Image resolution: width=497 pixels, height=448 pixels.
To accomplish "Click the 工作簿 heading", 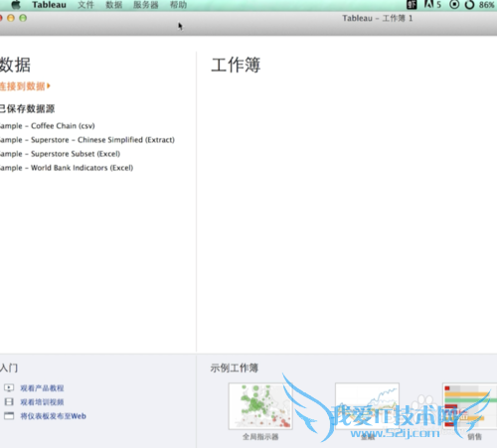I will coord(236,65).
